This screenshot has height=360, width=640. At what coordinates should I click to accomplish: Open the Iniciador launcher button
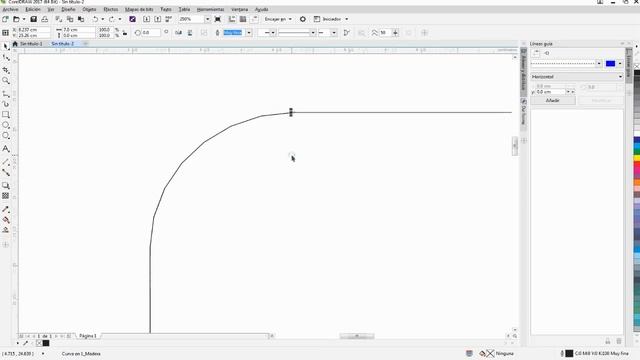point(331,19)
